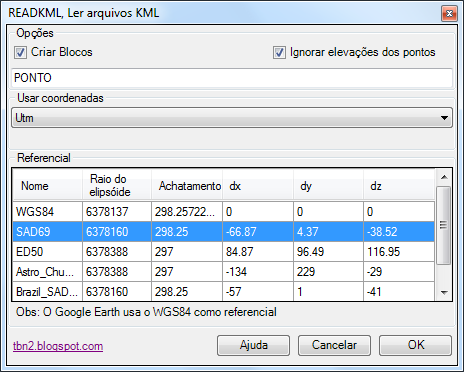Click the Referencial list scrollbar thumb
The image size is (464, 372).
point(444,225)
